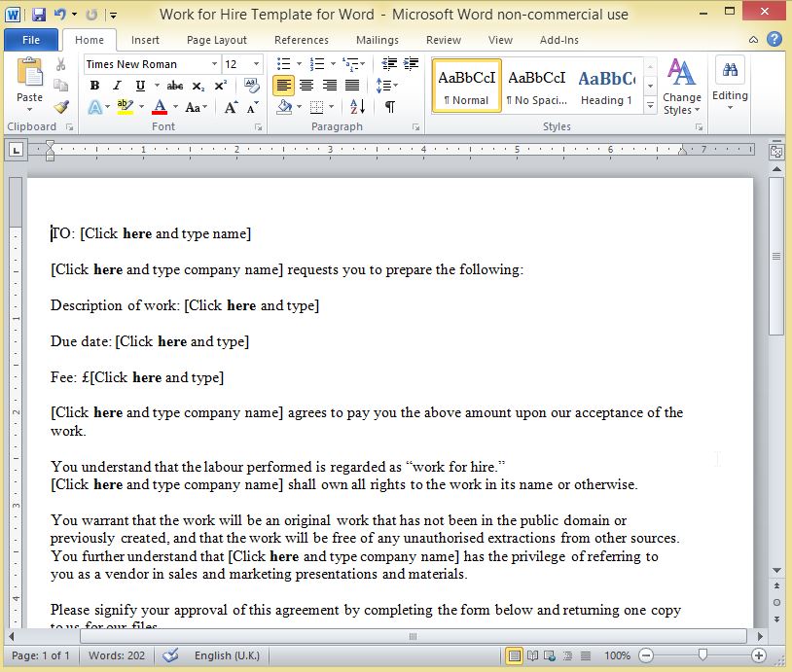
Task: Switch to Web Layout view
Action: pyautogui.click(x=550, y=655)
